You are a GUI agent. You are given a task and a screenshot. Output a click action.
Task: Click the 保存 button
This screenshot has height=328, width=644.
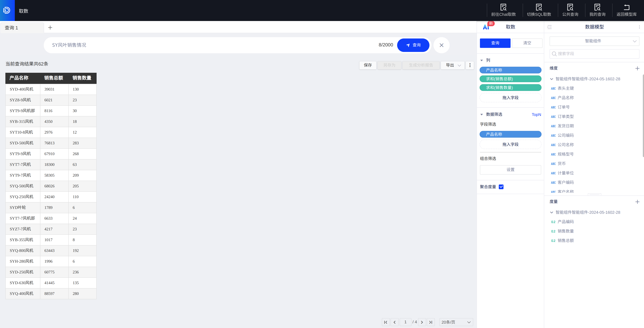coord(368,65)
